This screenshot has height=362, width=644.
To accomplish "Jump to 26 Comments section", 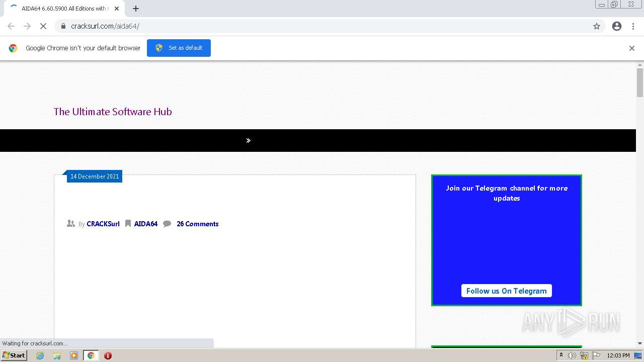I will coord(197,224).
